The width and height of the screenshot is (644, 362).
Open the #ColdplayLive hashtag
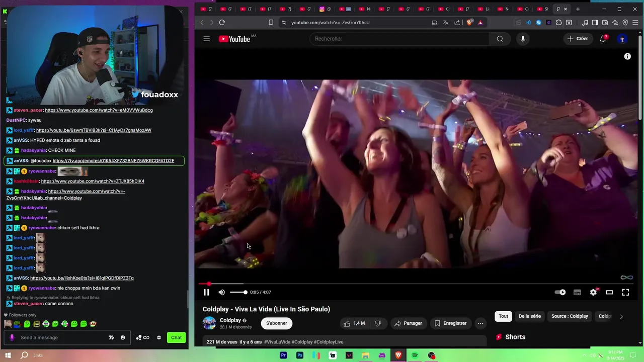(x=329, y=342)
